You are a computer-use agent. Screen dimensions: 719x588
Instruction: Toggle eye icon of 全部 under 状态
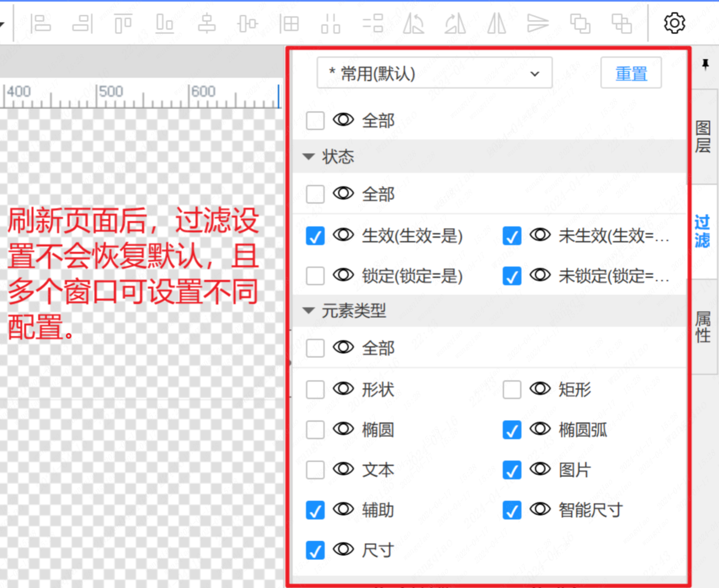coord(343,194)
